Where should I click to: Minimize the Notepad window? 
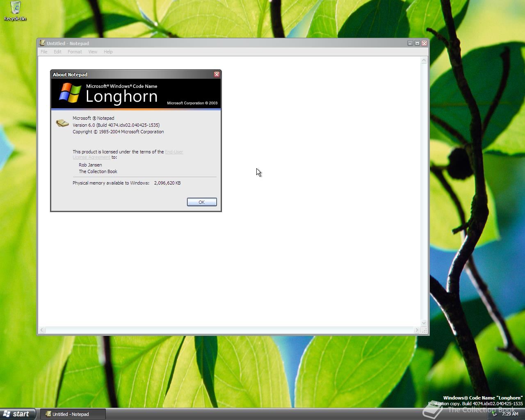pos(410,43)
